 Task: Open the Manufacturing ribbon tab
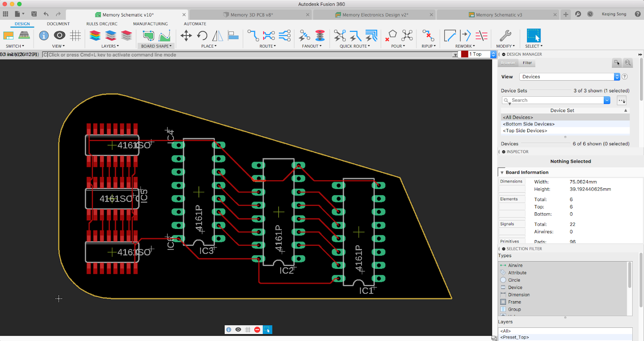150,24
